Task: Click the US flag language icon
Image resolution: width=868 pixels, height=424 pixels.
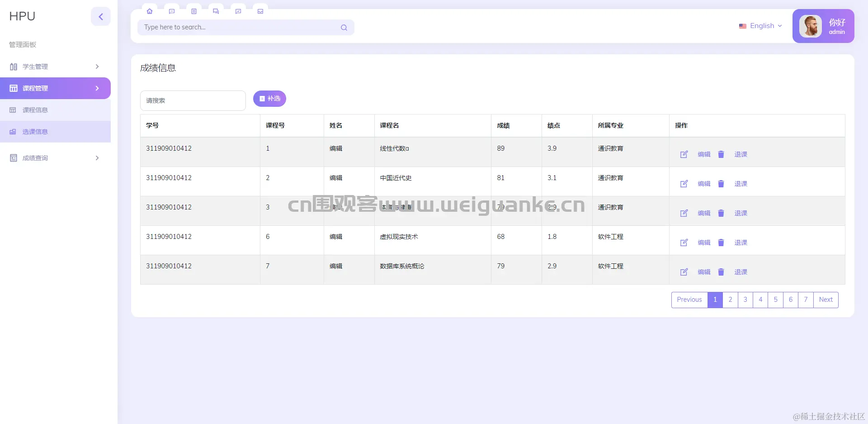Action: tap(743, 26)
